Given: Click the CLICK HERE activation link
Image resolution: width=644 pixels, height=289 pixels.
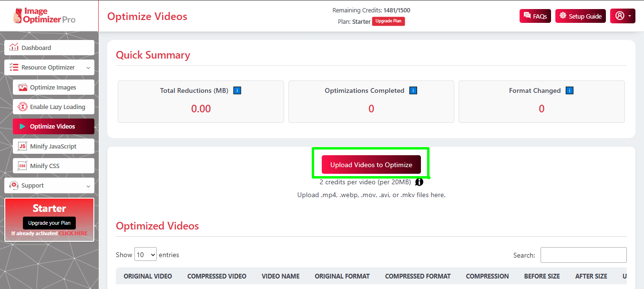Looking at the screenshot, I should pyautogui.click(x=73, y=233).
